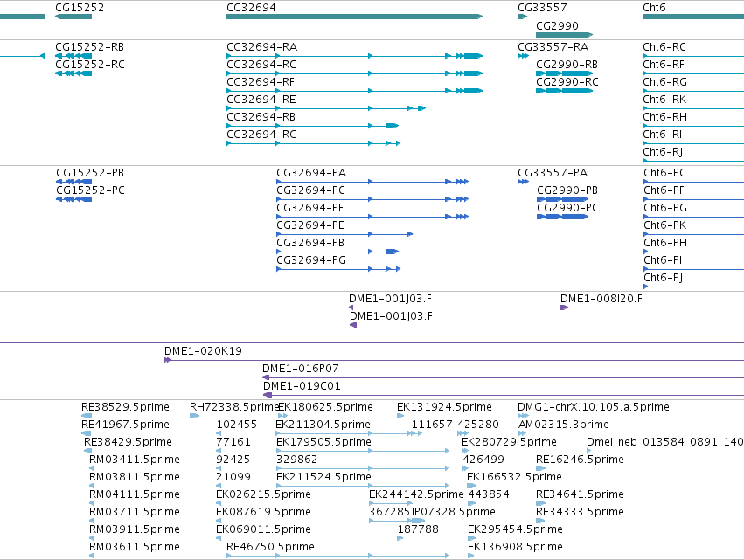This screenshot has width=744, height=560.
Task: Select EST IP07328.5prime
Action: (454, 512)
